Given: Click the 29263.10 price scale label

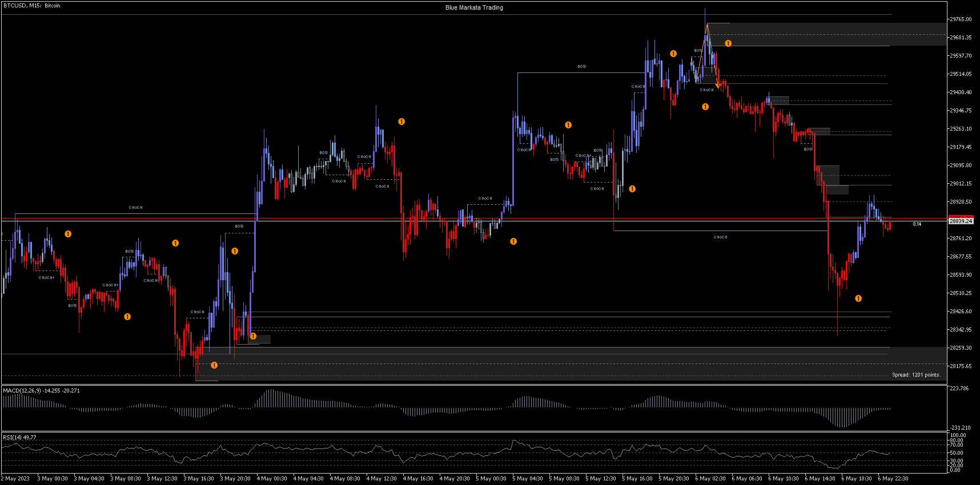Looking at the screenshot, I should (961, 129).
